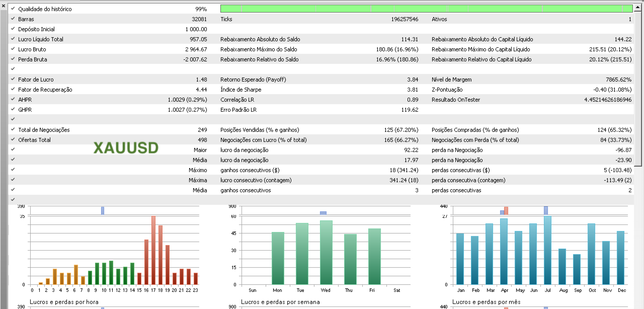Close the report panel with the X icon

[x=4, y=6]
